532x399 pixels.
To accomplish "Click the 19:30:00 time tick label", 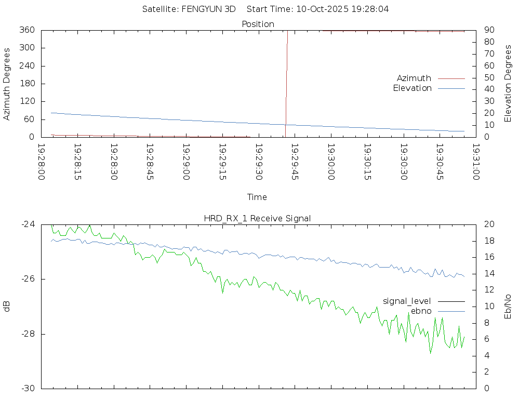I will click(331, 162).
